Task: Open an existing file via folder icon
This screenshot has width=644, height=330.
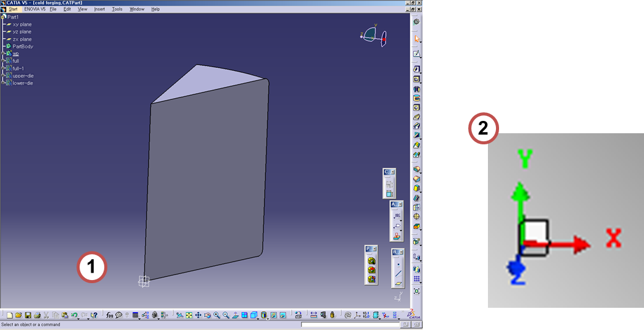Action: [x=19, y=315]
